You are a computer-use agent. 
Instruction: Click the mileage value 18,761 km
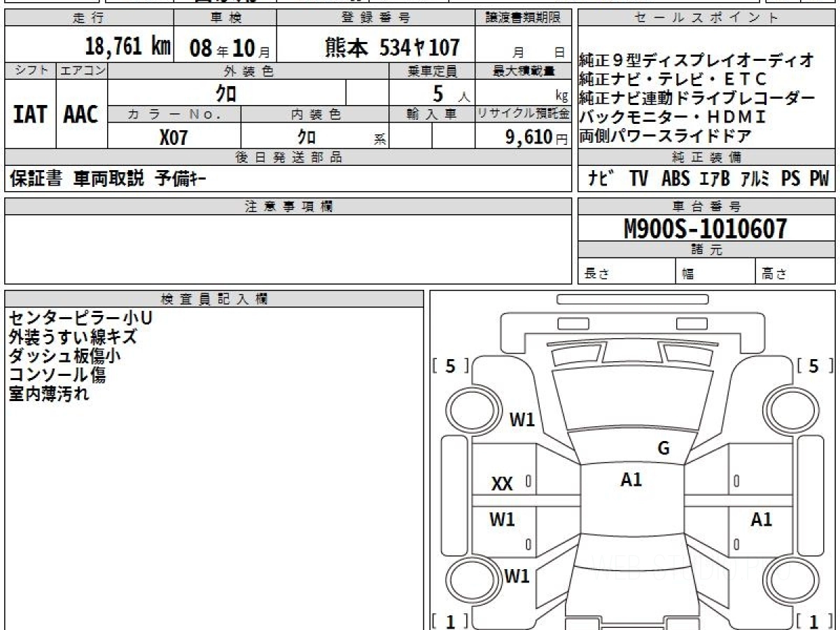(x=128, y=47)
